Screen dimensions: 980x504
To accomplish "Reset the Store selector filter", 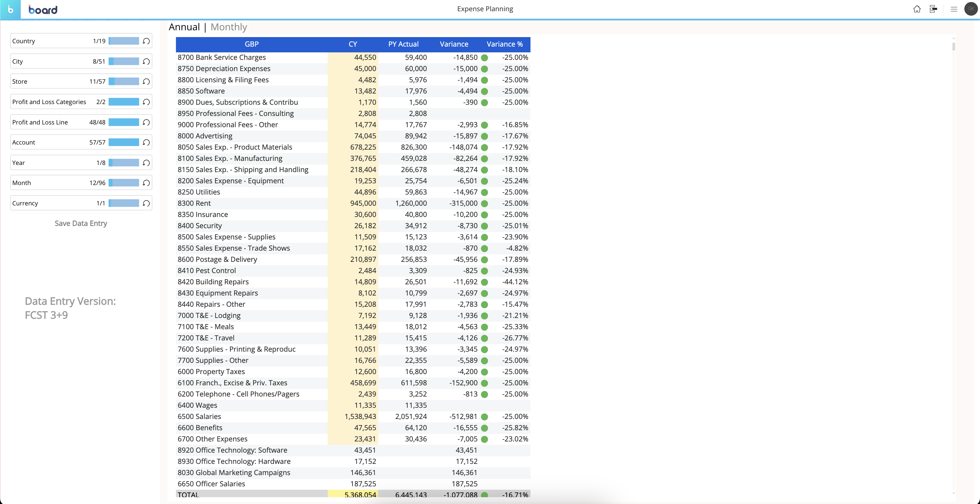I will (146, 81).
